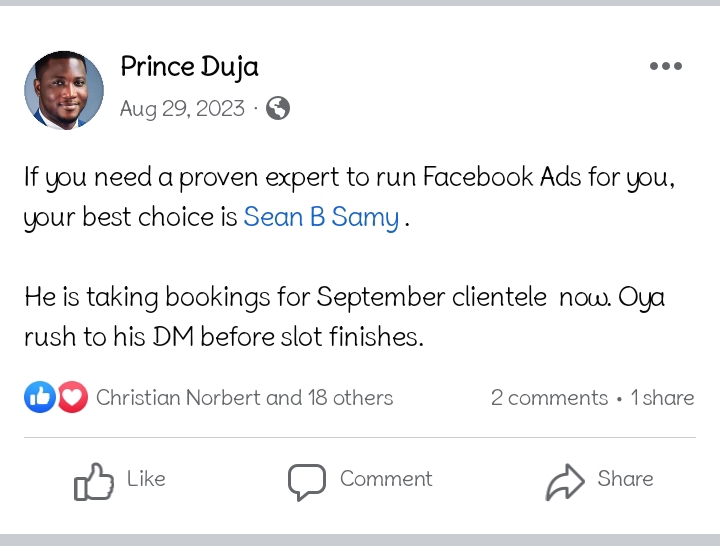720x546 pixels.
Task: Click the Like text label
Action: (x=146, y=479)
